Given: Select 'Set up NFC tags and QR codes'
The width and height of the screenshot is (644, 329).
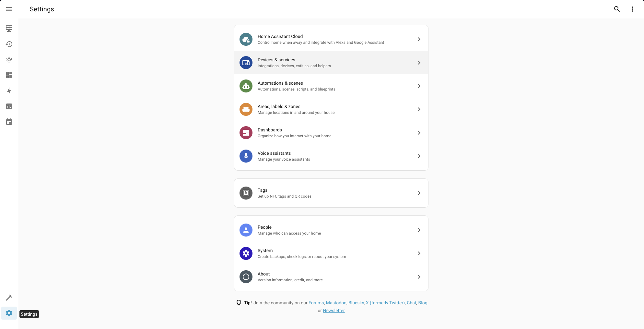Looking at the screenshot, I should (284, 196).
